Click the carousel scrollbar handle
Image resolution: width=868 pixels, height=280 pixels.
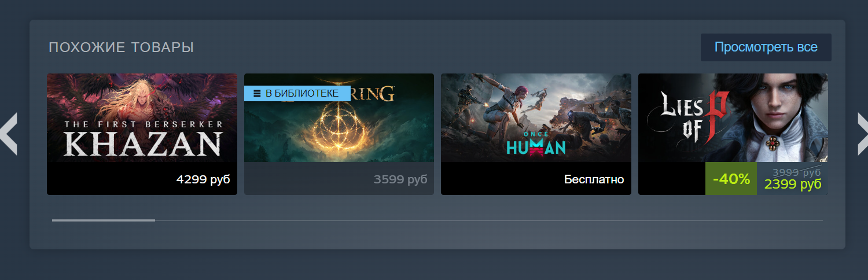click(104, 220)
